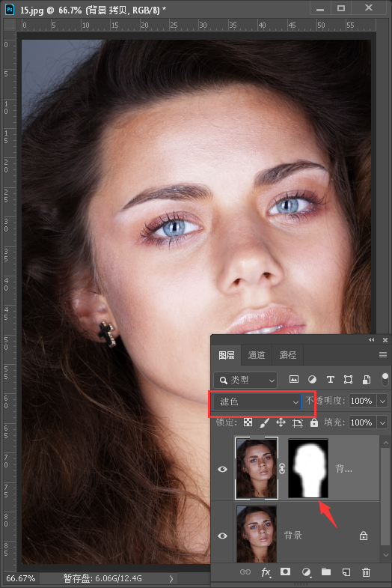The image size is (392, 588).
Task: Filter layers by shape icon
Action: (348, 380)
